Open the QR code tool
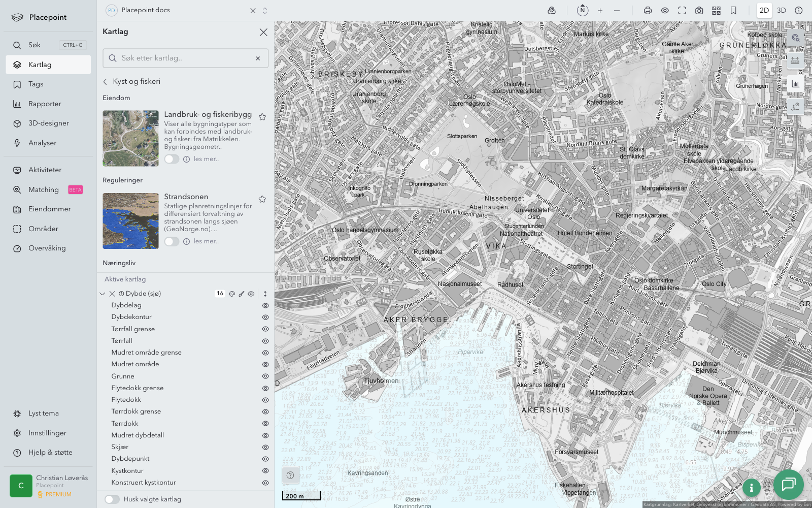Viewport: 812px width, 508px height. click(x=716, y=11)
